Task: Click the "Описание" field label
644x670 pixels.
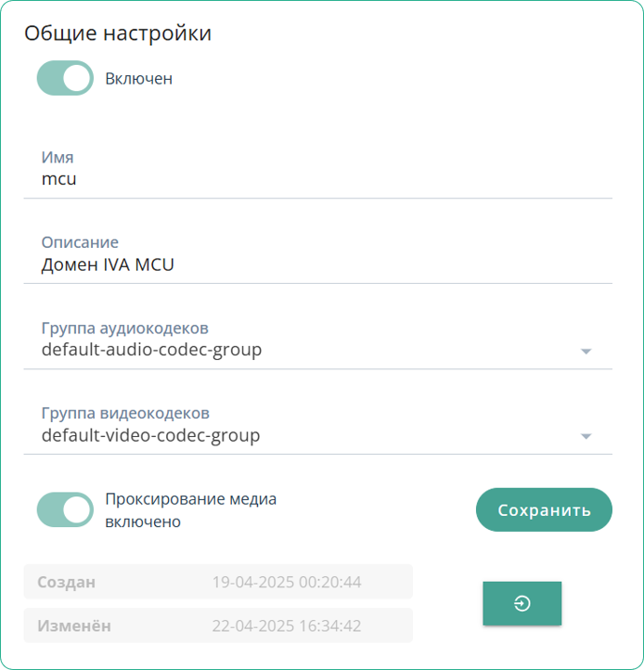Action: [80, 243]
